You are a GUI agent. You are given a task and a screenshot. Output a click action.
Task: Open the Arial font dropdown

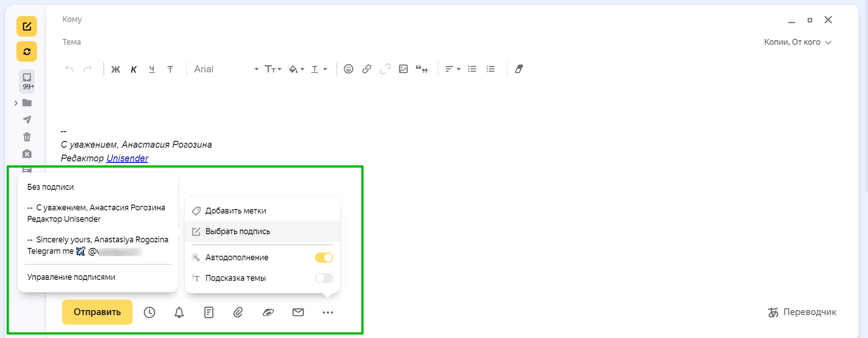click(226, 69)
